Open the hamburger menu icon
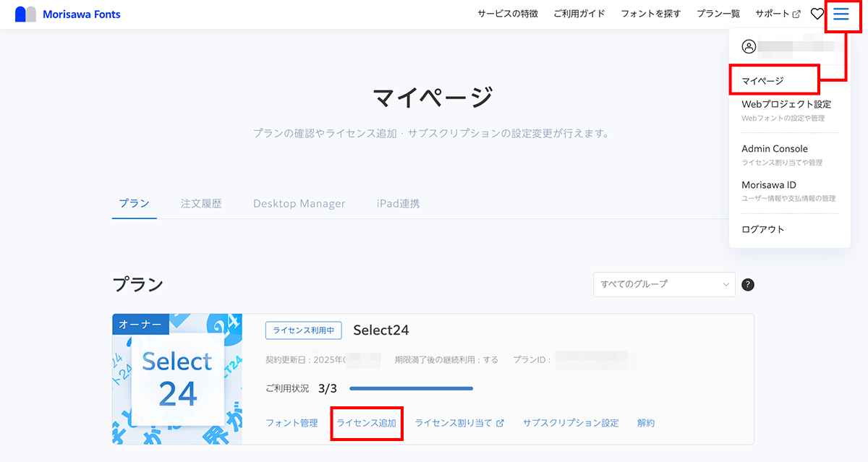This screenshot has width=868, height=462. coord(841,14)
